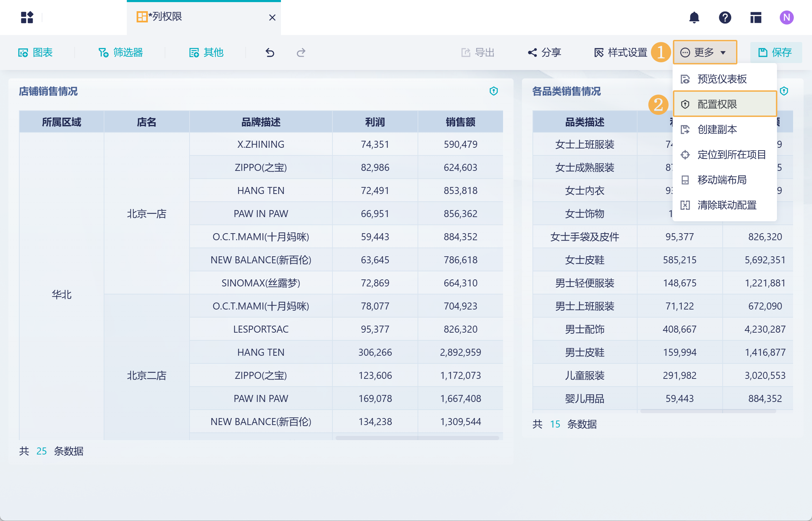
Task: Close the 列权限 tab
Action: [x=272, y=18]
